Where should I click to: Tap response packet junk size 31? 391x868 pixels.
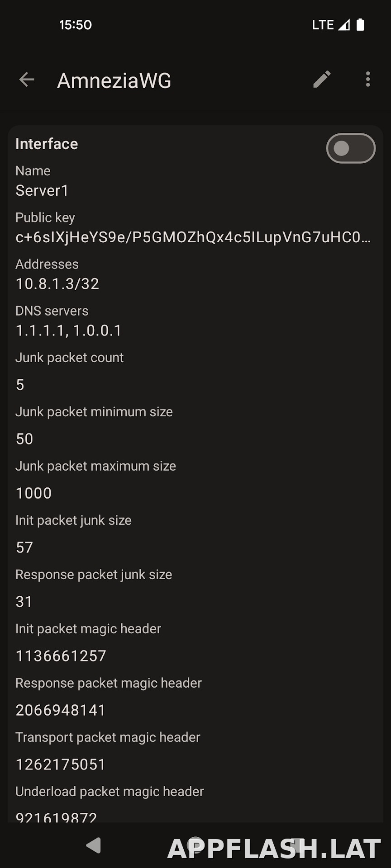click(24, 602)
